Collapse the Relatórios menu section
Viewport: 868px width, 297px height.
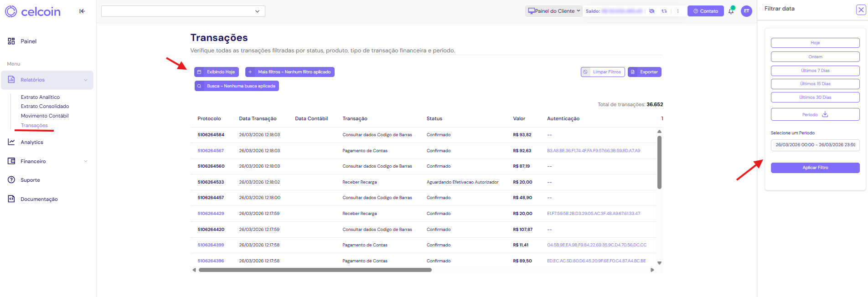[x=85, y=80]
